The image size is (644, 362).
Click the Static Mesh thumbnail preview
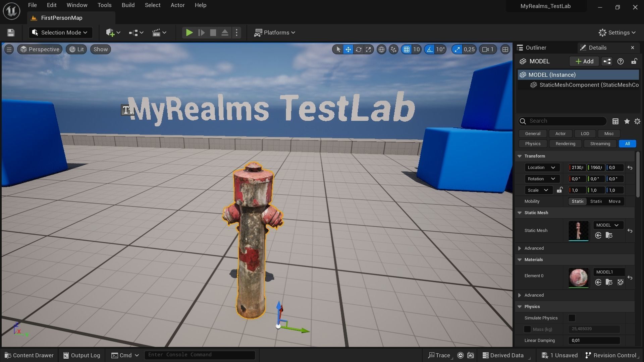[x=578, y=231]
